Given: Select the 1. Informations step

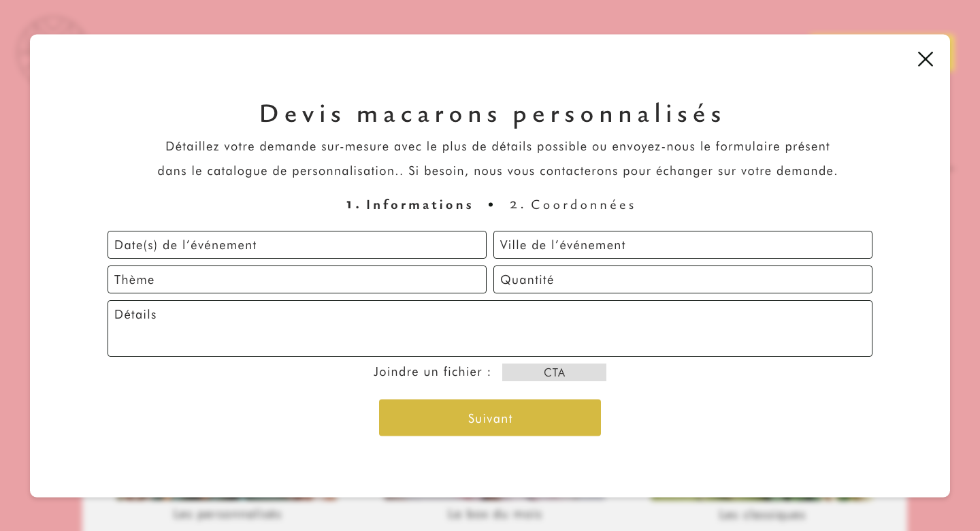Looking at the screenshot, I should (410, 205).
